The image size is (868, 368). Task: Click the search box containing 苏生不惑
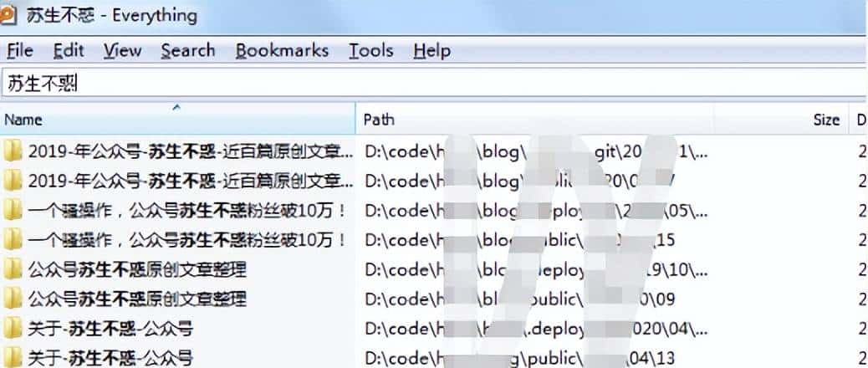pyautogui.click(x=434, y=84)
